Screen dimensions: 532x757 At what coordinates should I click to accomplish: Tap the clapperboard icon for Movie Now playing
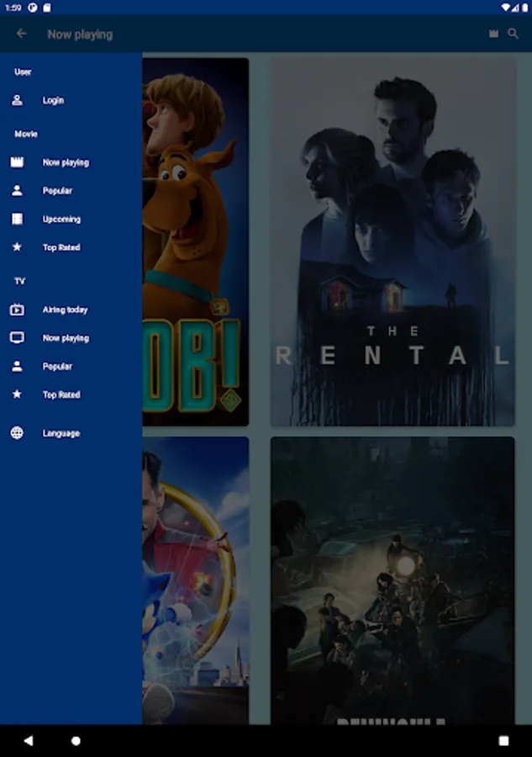(17, 162)
